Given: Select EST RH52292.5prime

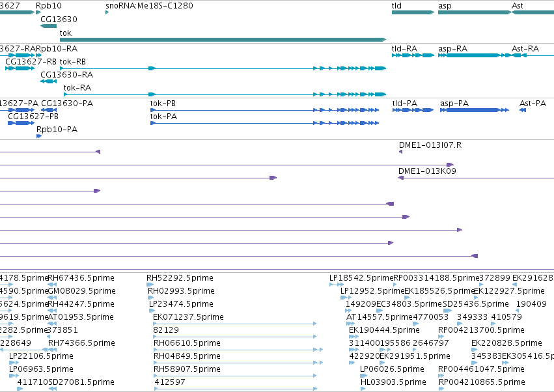Looking at the screenshot, I should click(180, 278).
